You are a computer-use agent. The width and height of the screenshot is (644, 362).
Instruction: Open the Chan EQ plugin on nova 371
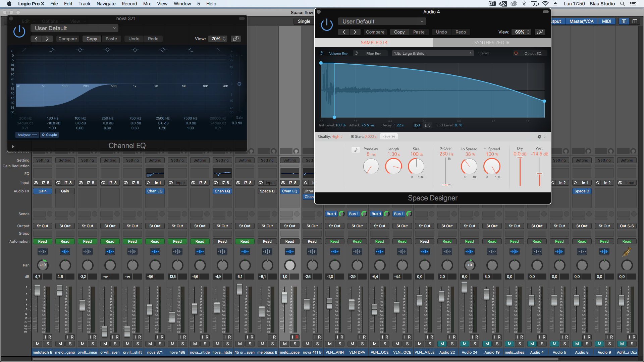click(155, 191)
